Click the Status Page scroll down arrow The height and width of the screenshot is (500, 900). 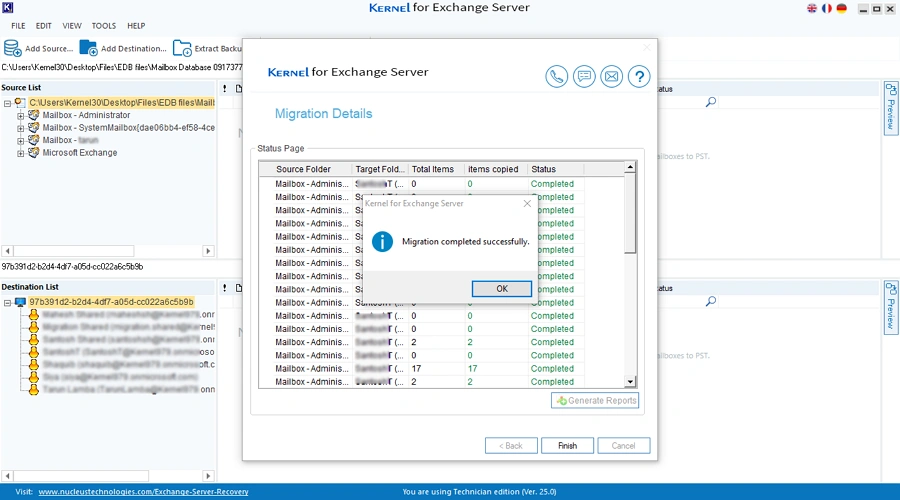click(x=630, y=382)
